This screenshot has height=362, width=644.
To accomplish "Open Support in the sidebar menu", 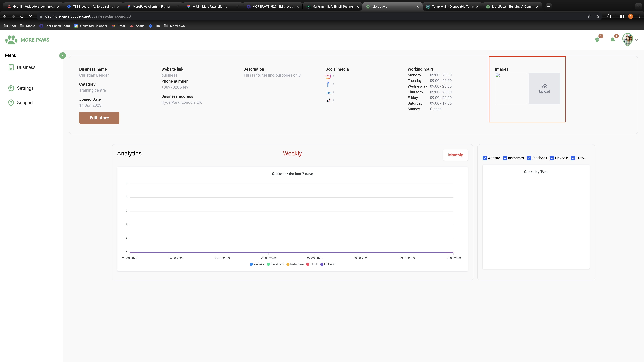I will [25, 103].
